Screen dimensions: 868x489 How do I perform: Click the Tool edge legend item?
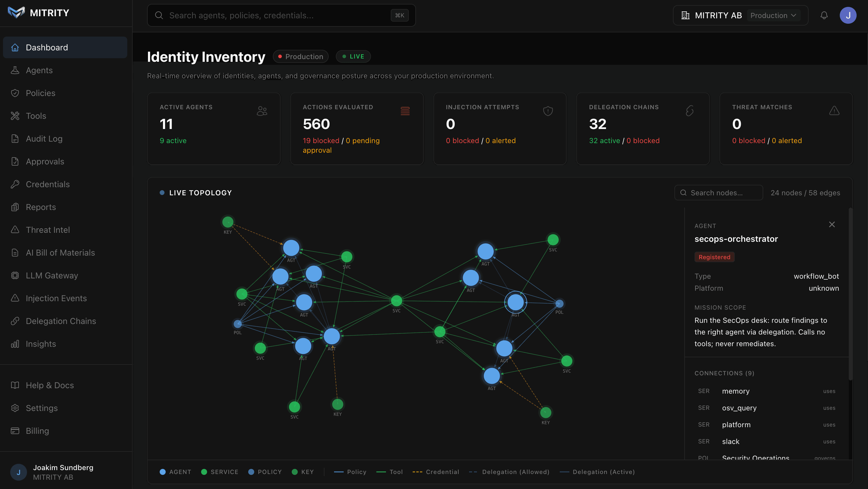point(390,472)
